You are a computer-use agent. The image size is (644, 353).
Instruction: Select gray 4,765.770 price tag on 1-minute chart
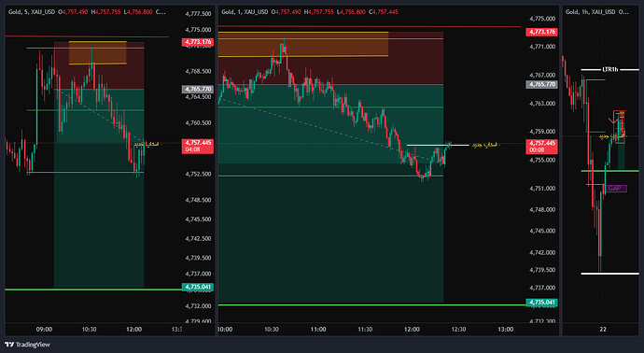542,84
